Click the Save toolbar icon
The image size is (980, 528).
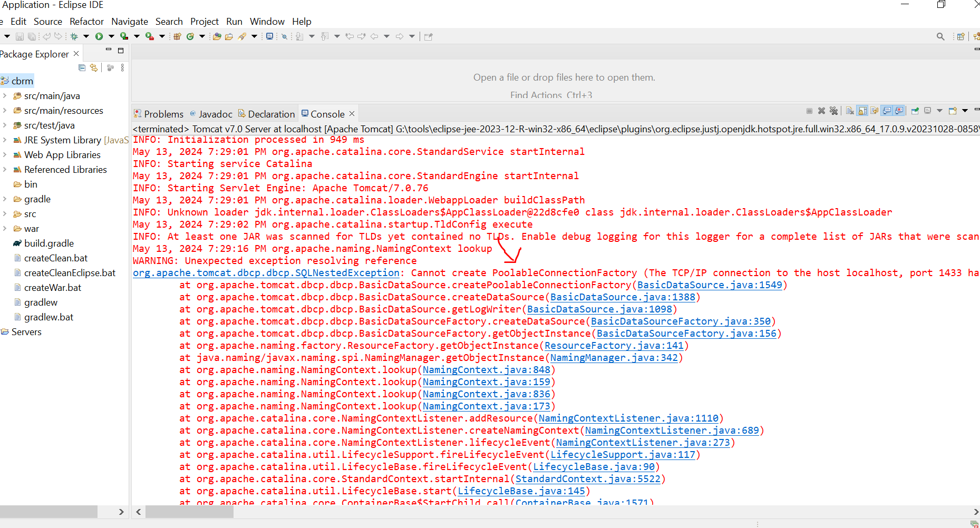pos(20,36)
